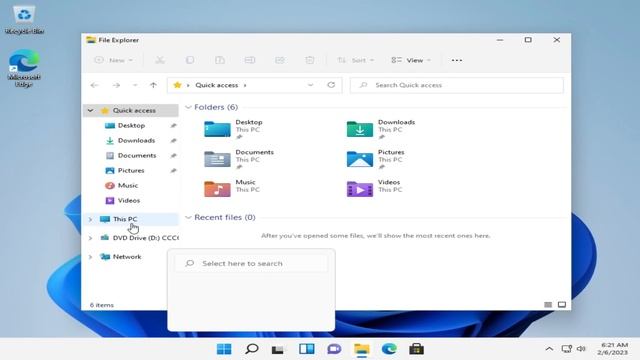Select Recycle Bin desktop icon

(24, 20)
